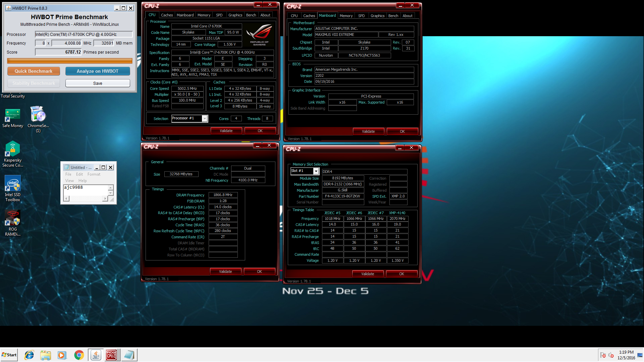This screenshot has width=644, height=362.
Task: Open Notepad's View menu
Action: tap(69, 181)
